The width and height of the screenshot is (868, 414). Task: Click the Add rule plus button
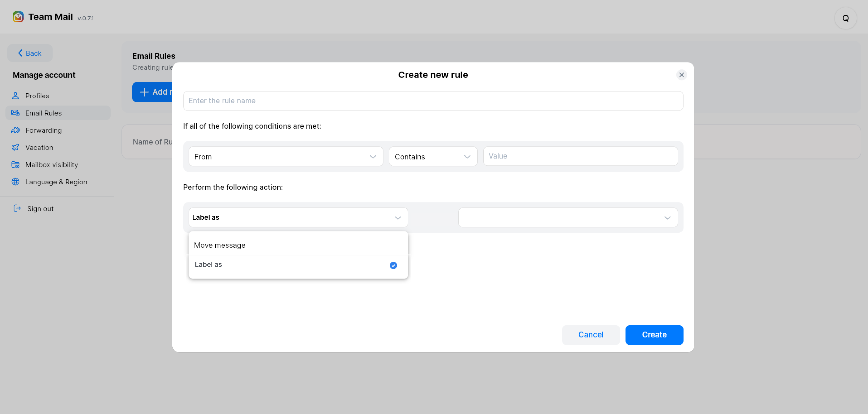pos(153,92)
